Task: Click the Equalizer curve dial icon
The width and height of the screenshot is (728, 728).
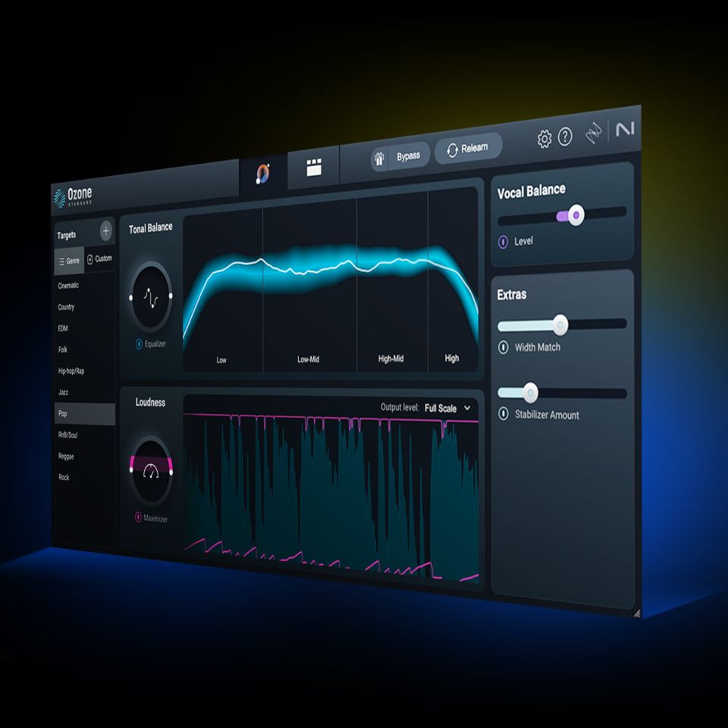Action: [x=151, y=296]
